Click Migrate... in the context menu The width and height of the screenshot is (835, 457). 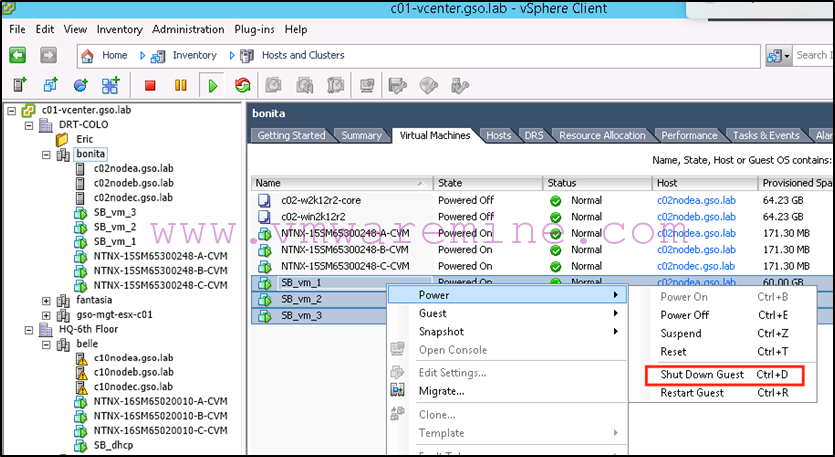[x=507, y=391]
